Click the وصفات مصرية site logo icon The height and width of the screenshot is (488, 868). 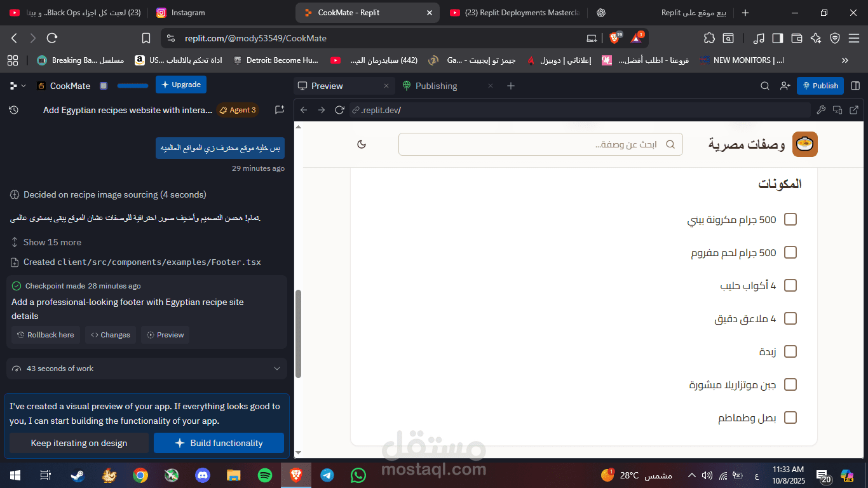(x=805, y=144)
